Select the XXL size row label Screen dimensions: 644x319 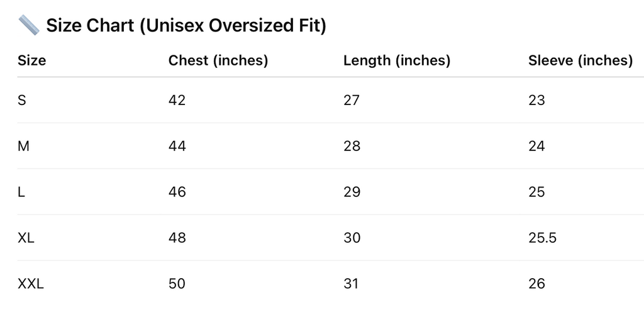pos(31,284)
